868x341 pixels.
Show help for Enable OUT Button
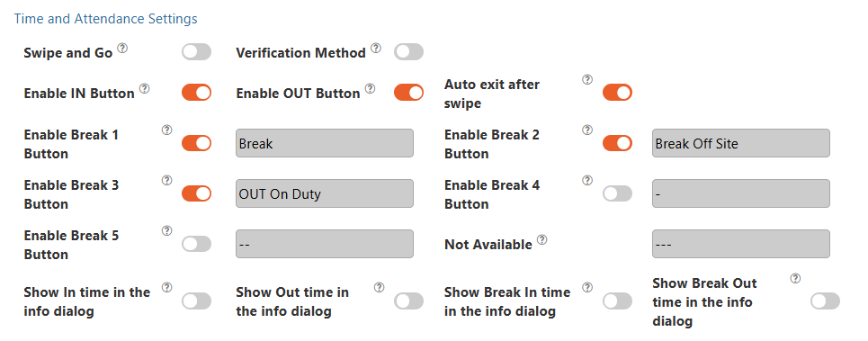[x=371, y=88]
